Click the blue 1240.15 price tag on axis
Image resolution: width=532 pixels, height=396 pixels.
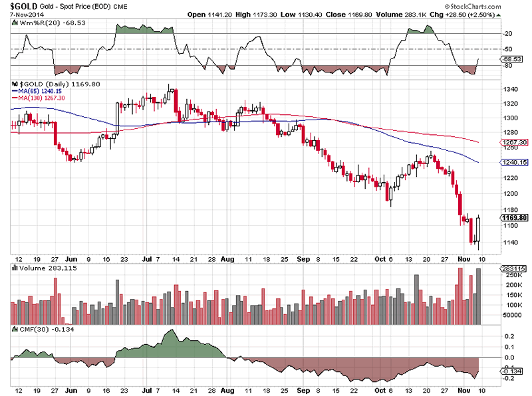point(514,162)
